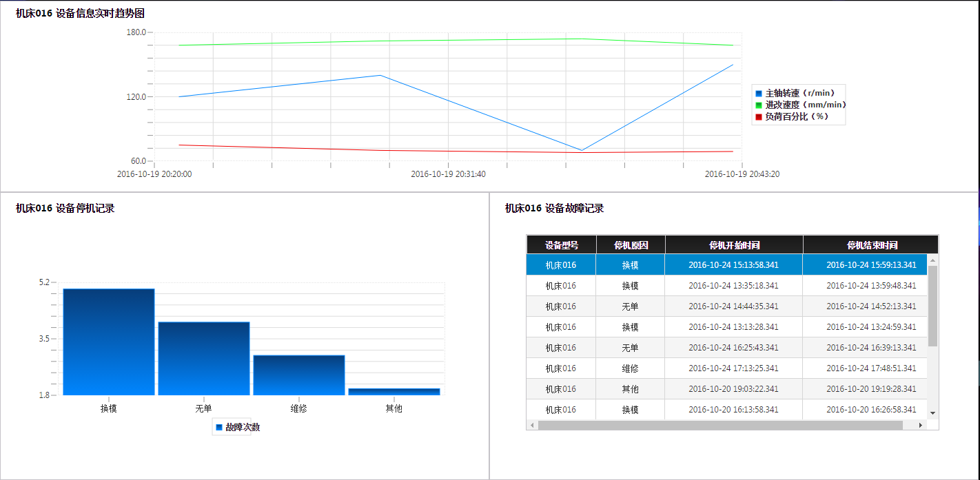The height and width of the screenshot is (480, 980).
Task: Click the table's scroll up arrow
Action: point(933,260)
